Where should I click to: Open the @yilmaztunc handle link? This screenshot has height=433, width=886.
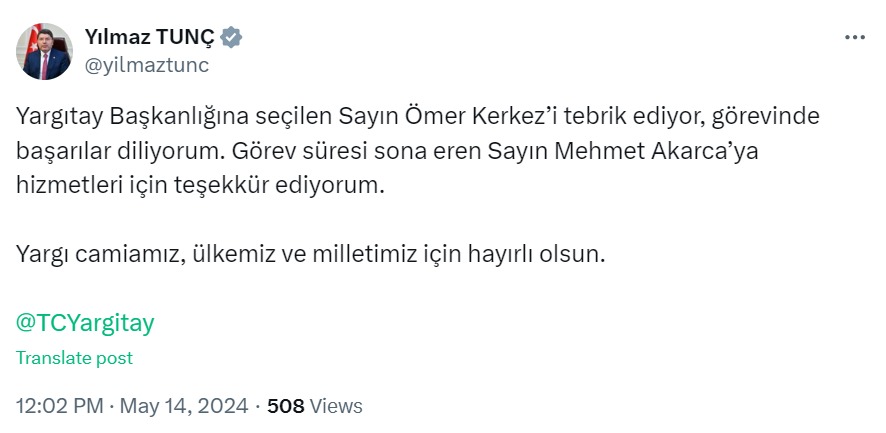click(147, 65)
